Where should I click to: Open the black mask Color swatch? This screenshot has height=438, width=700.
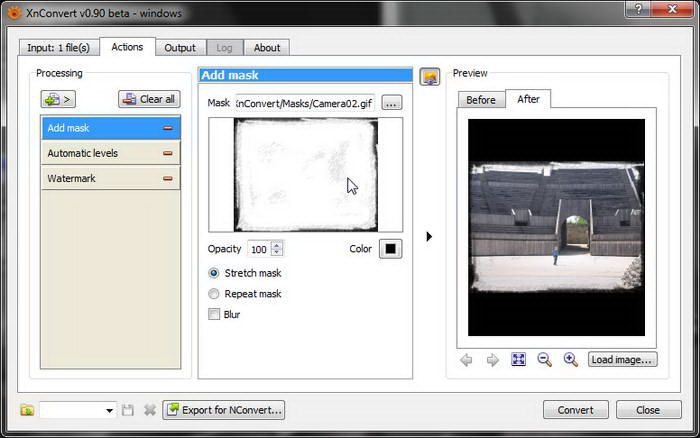390,249
